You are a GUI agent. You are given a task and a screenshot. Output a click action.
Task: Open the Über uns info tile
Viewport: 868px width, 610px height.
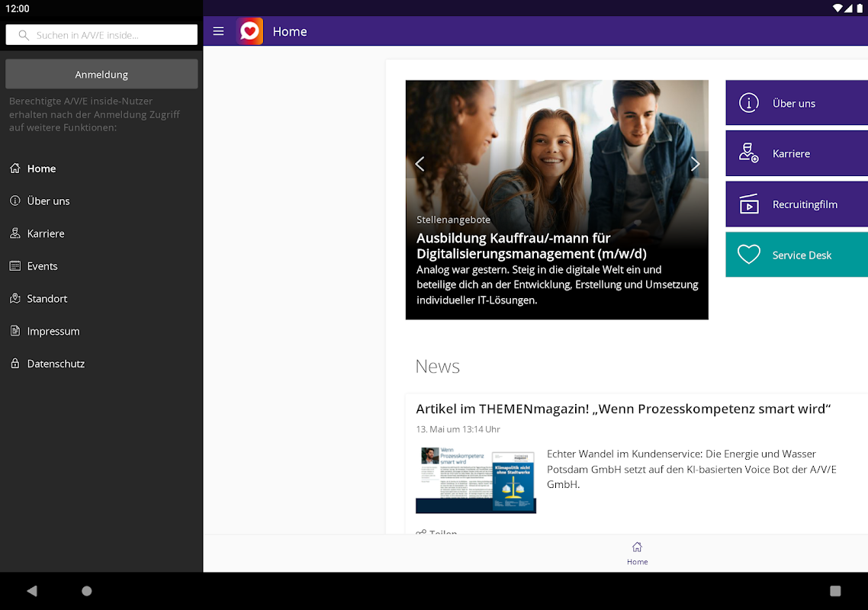796,103
